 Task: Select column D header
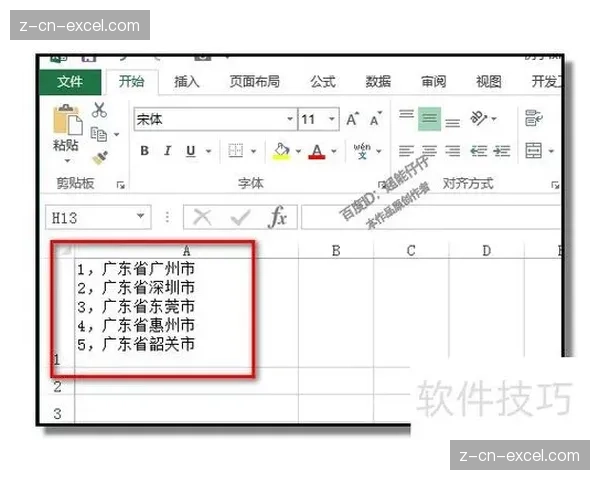486,251
